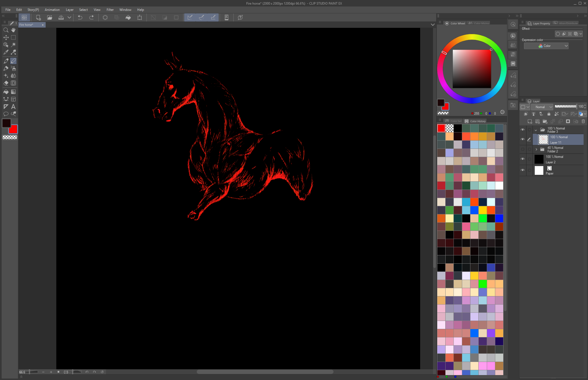Hide Layer 11 with eye icon
588x380 pixels.
click(522, 139)
